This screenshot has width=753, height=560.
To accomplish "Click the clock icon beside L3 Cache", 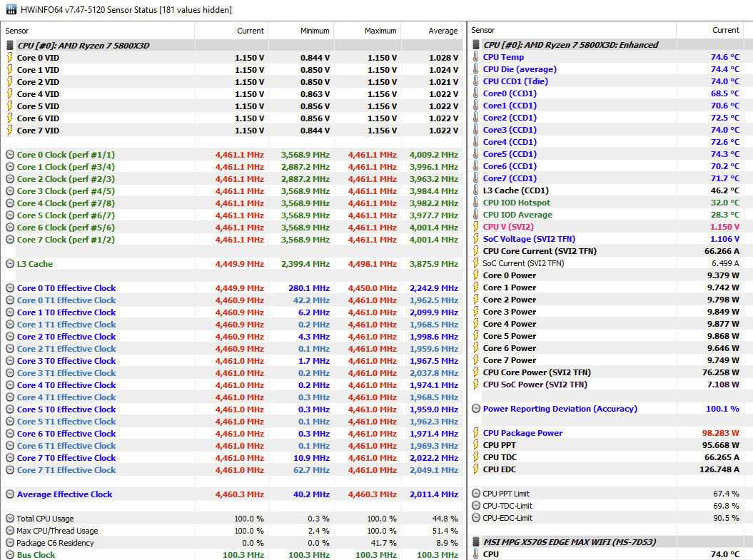I will point(9,263).
